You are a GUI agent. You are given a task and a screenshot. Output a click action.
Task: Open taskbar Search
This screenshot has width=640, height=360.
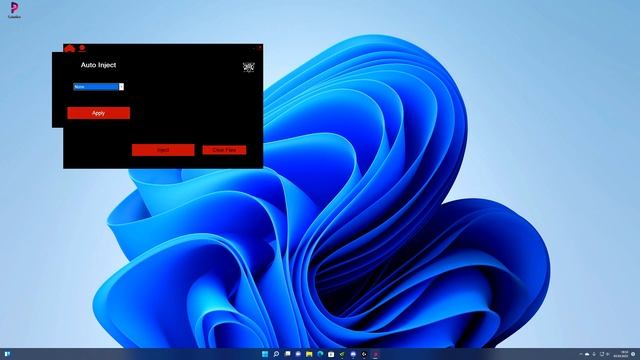tap(276, 354)
